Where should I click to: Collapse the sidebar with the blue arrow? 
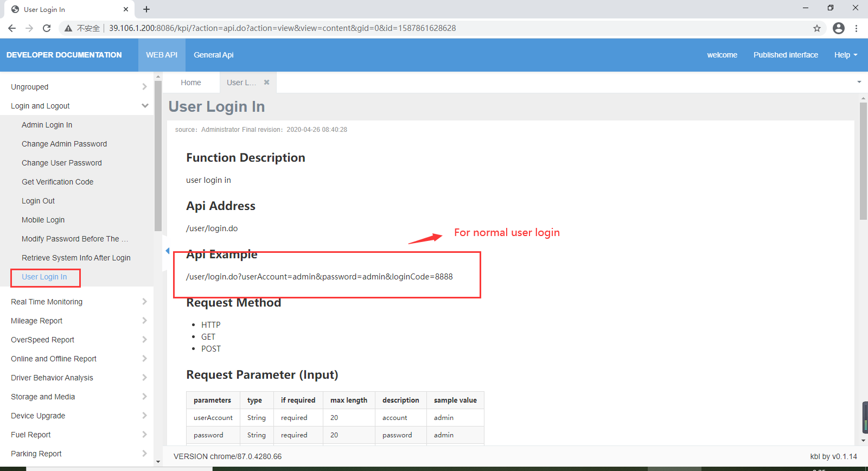pos(168,251)
